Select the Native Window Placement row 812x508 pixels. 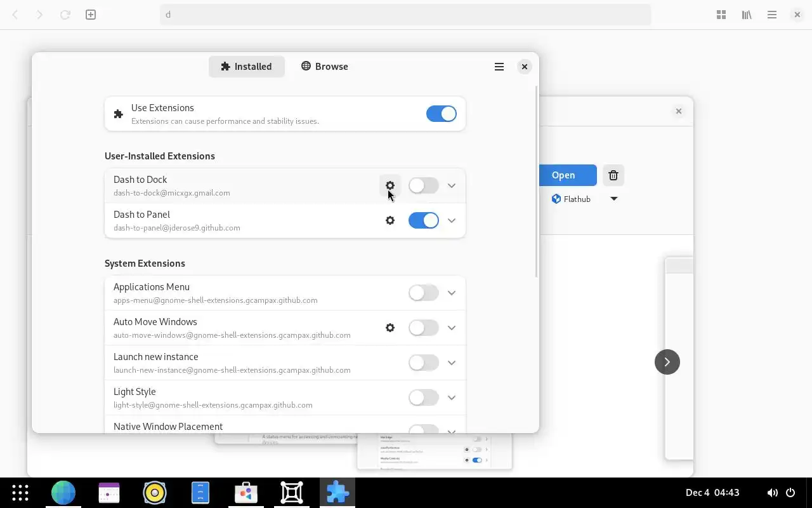[285, 425]
